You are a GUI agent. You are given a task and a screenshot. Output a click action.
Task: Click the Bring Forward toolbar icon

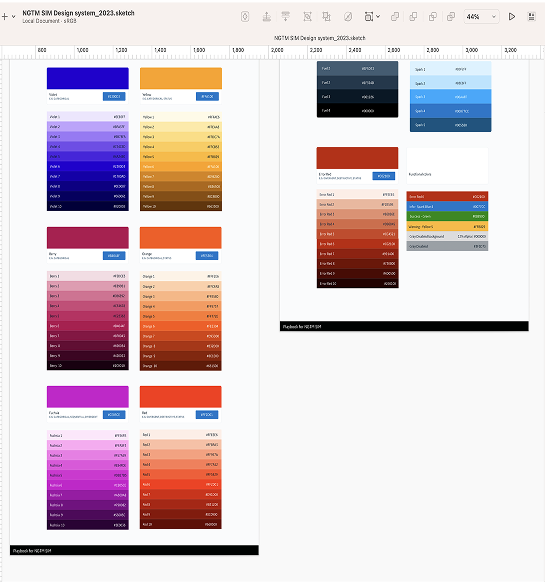(x=266, y=16)
